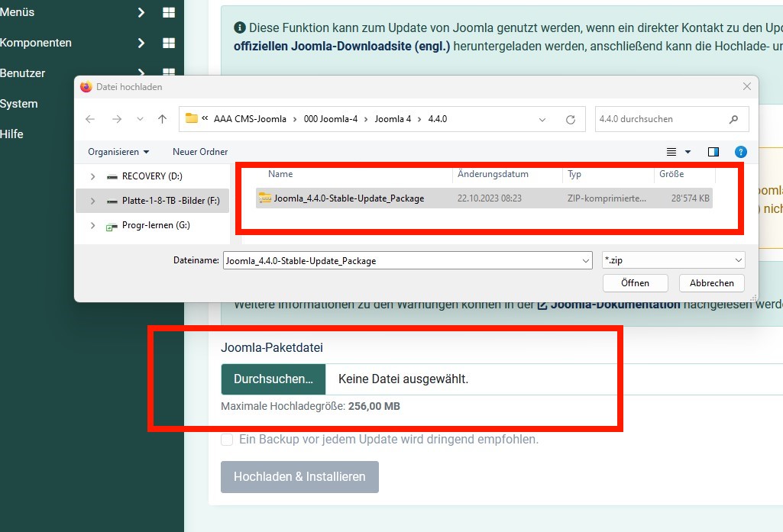Expand RECOVERY (D:) tree node
The image size is (783, 532).
[x=93, y=176]
